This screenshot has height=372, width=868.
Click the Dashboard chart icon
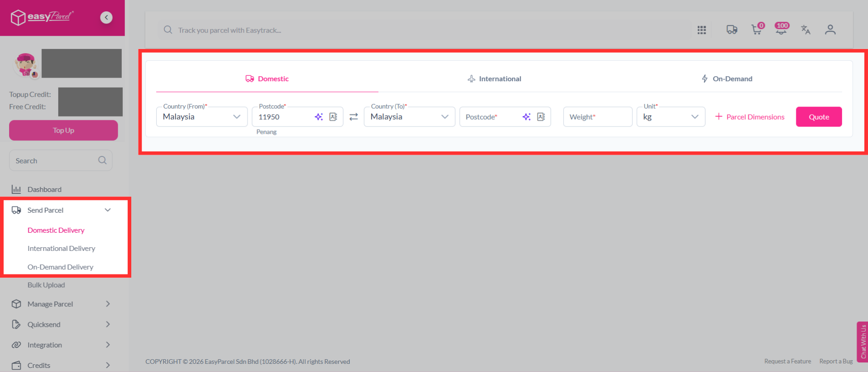click(16, 189)
